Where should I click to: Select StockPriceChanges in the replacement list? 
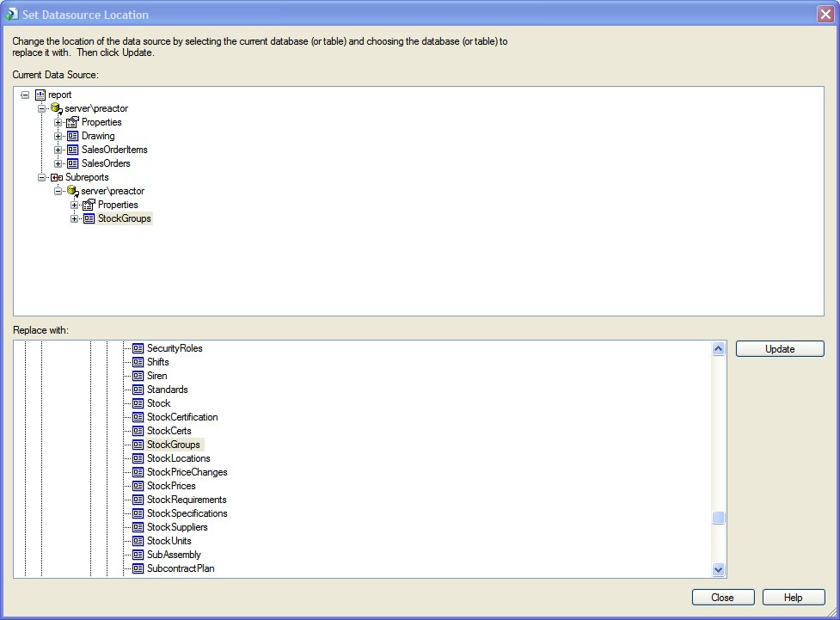tap(187, 472)
